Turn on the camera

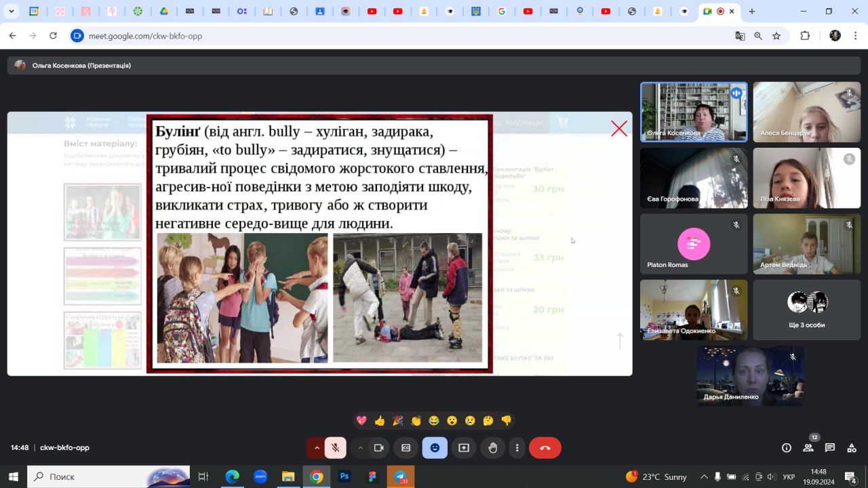379,448
